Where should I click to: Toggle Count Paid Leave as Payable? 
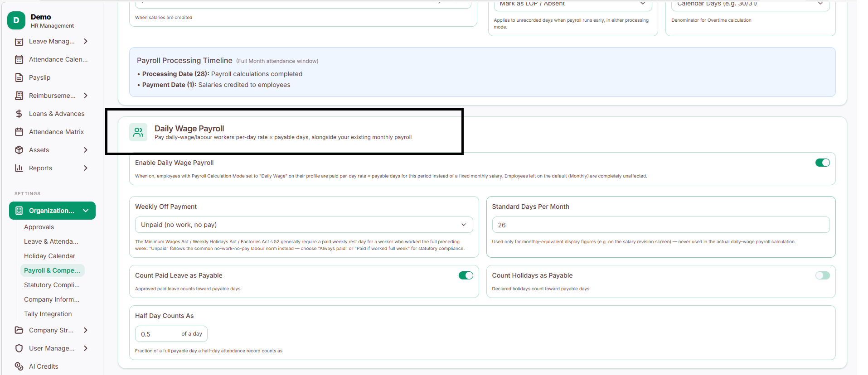[466, 275]
